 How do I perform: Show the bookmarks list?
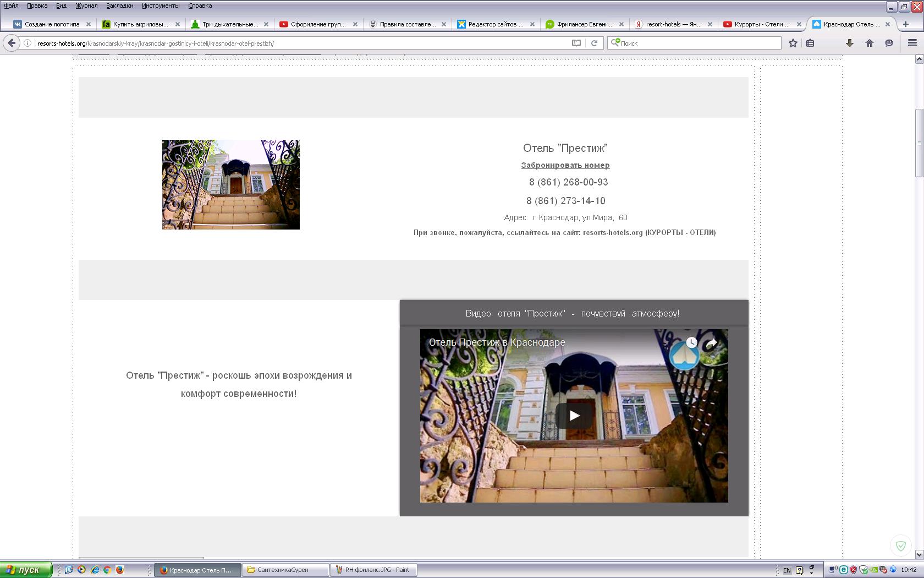810,43
